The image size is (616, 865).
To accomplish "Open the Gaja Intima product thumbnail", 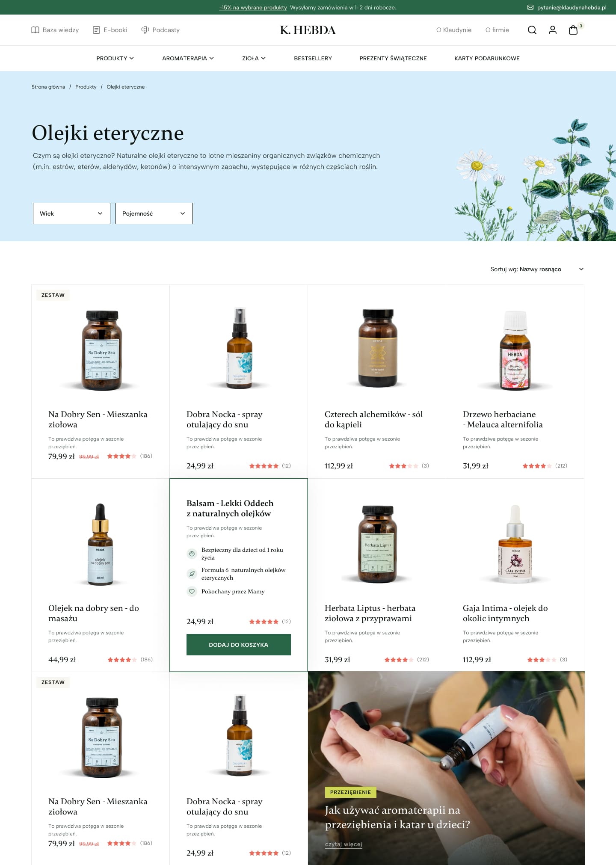I will tap(515, 544).
